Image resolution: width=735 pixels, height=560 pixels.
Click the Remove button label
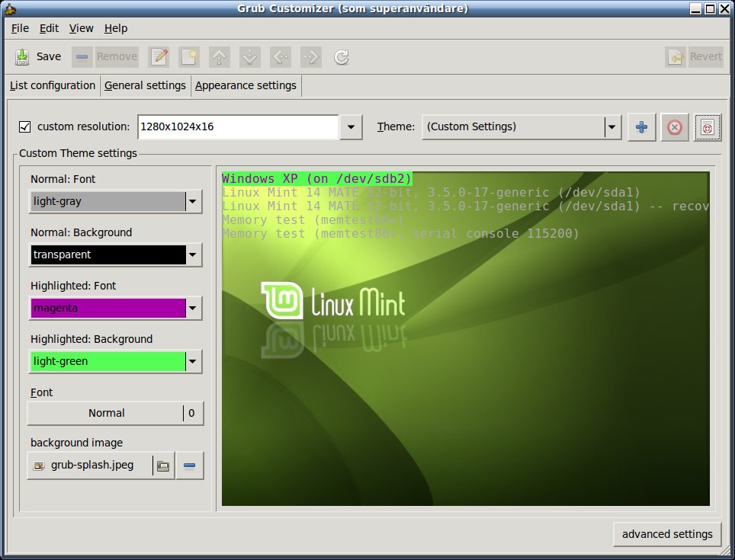pos(117,57)
